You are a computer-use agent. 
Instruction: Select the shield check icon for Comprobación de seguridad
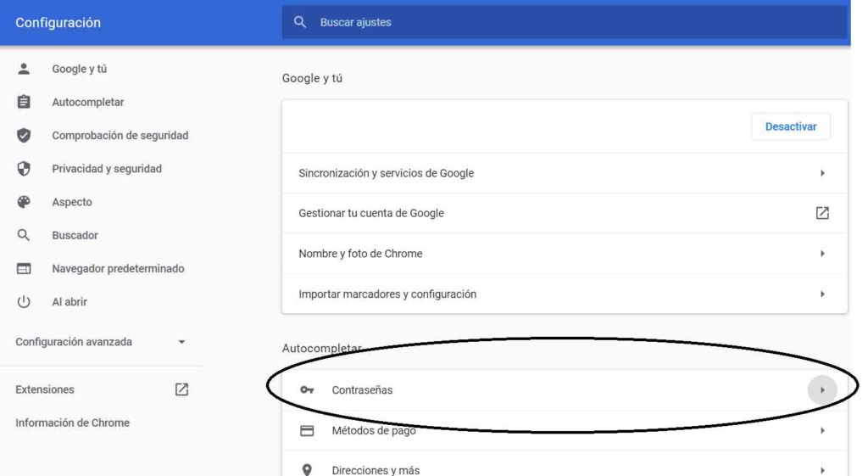click(x=24, y=135)
